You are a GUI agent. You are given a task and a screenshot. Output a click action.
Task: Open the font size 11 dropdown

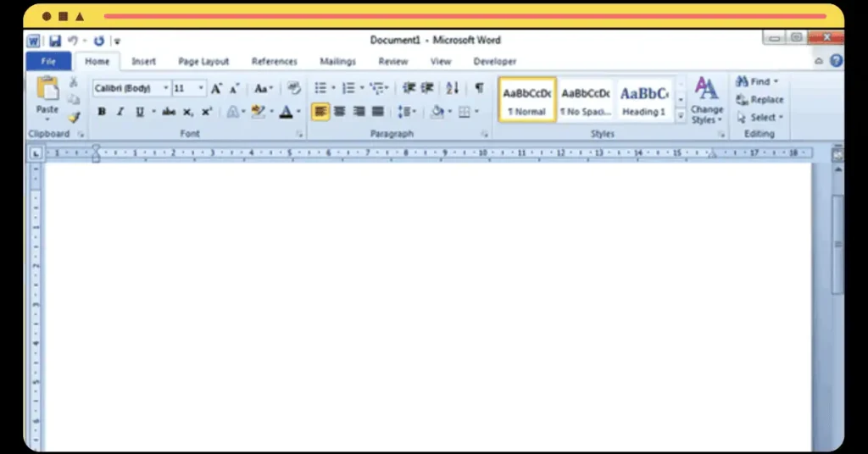coord(201,88)
